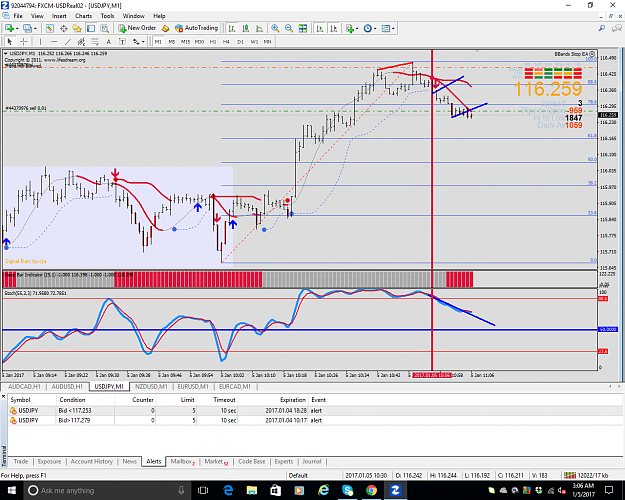Viewport: 625px width, 500px height.
Task: Select the text label tool
Action: click(x=122, y=41)
